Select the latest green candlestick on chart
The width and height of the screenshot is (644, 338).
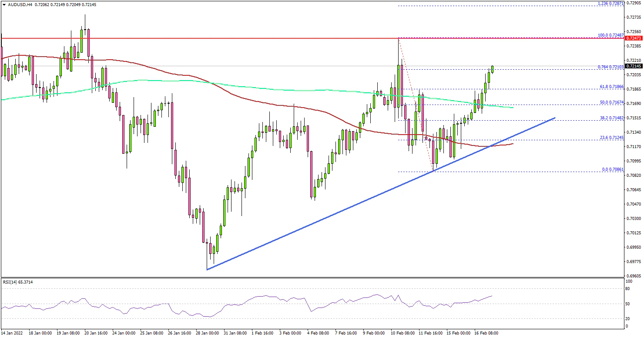point(493,68)
